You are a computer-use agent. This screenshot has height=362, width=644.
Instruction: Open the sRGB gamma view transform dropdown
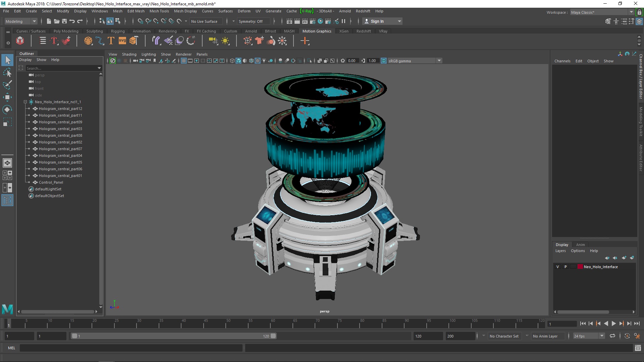tap(439, 61)
